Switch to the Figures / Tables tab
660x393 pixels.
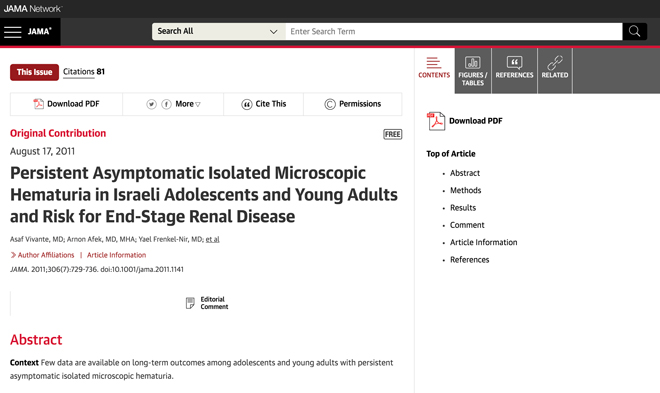click(x=473, y=71)
